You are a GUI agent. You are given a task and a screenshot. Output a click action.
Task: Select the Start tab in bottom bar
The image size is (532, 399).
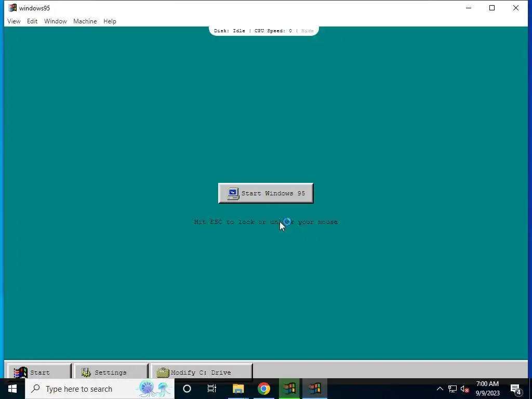39,372
